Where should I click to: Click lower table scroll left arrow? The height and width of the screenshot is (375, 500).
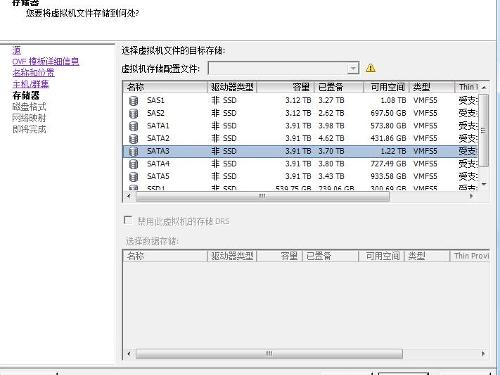129,354
